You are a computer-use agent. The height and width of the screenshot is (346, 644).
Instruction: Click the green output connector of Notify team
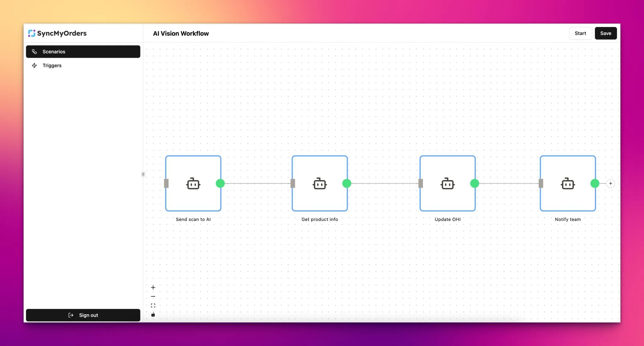pos(594,184)
